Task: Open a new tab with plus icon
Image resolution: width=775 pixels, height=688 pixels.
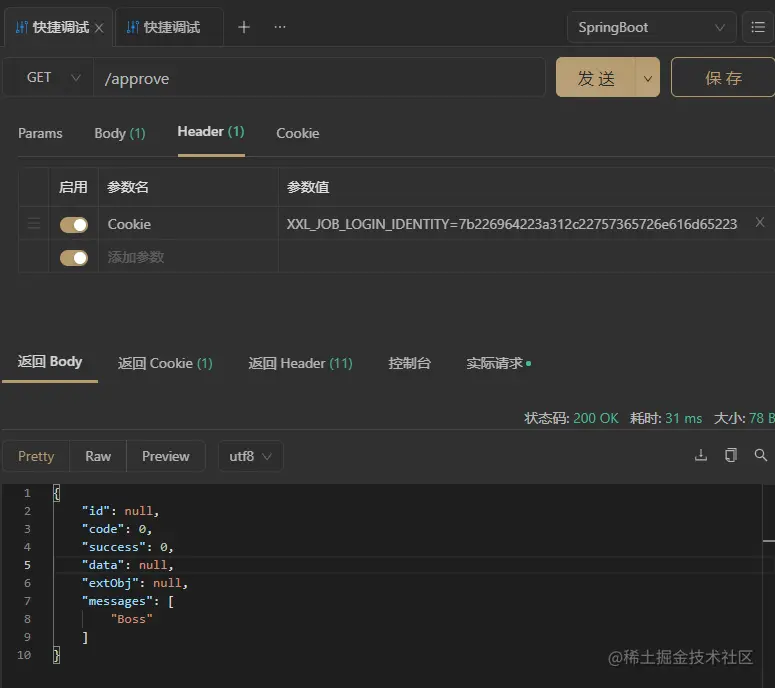Action: click(244, 27)
